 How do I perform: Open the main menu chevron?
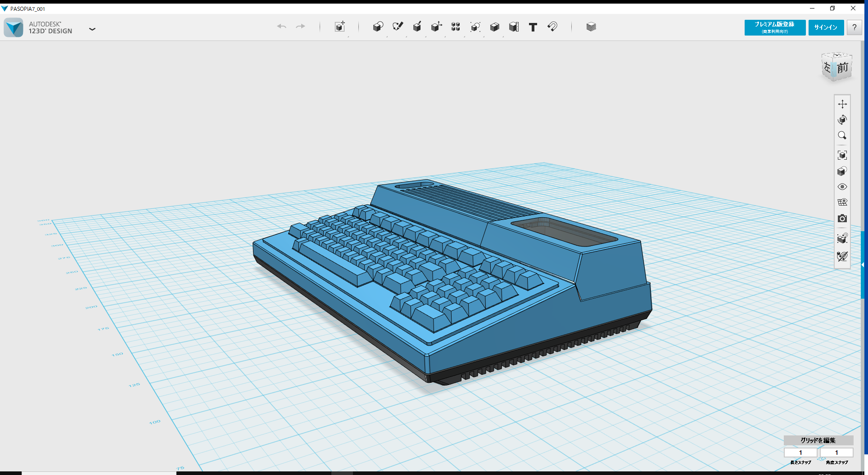point(92,29)
